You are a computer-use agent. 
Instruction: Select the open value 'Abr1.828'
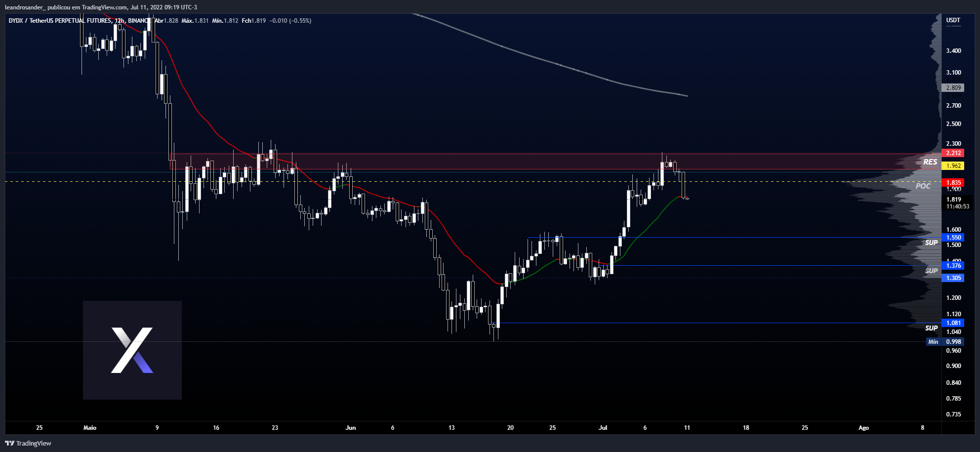166,21
